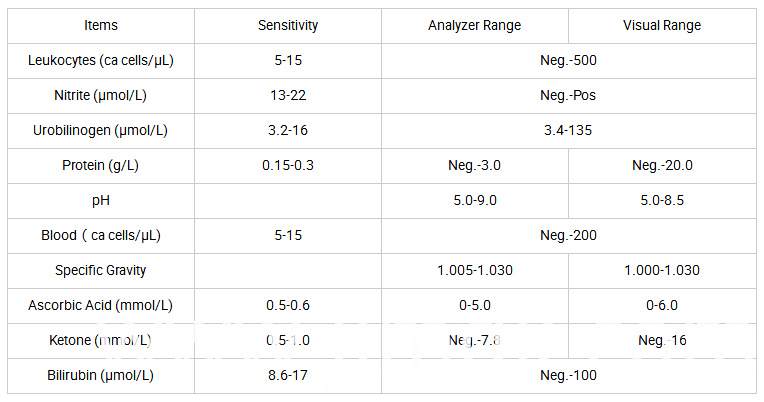Select the Blood (ca cells/µL) row label
This screenshot has height=402, width=764.
101,236
